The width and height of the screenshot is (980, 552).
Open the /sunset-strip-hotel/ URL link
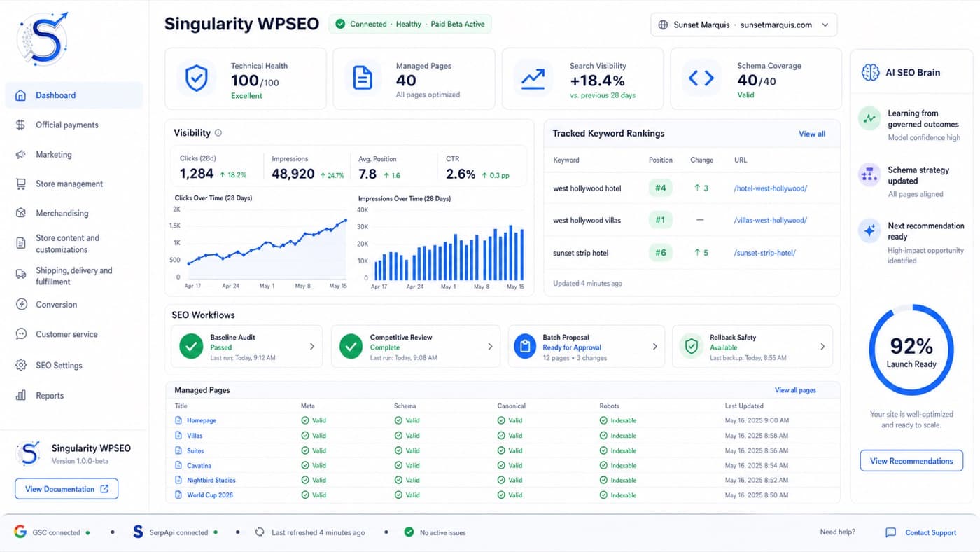(764, 253)
